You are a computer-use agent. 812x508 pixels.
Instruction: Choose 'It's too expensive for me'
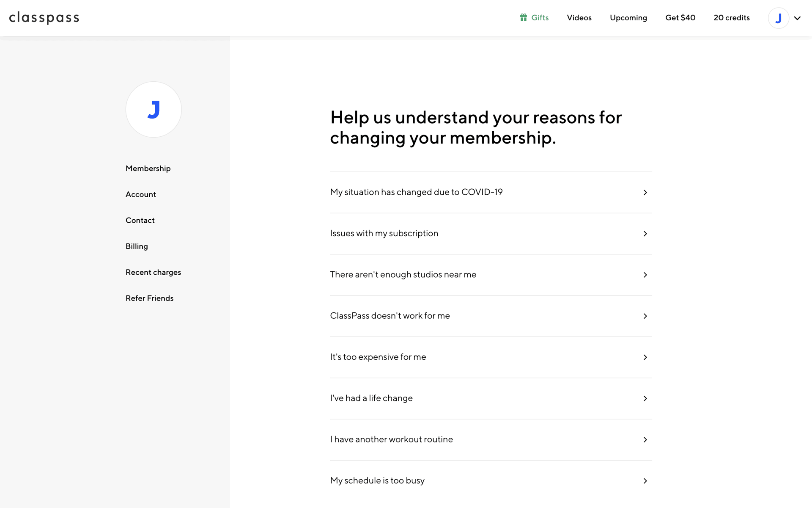pos(491,357)
